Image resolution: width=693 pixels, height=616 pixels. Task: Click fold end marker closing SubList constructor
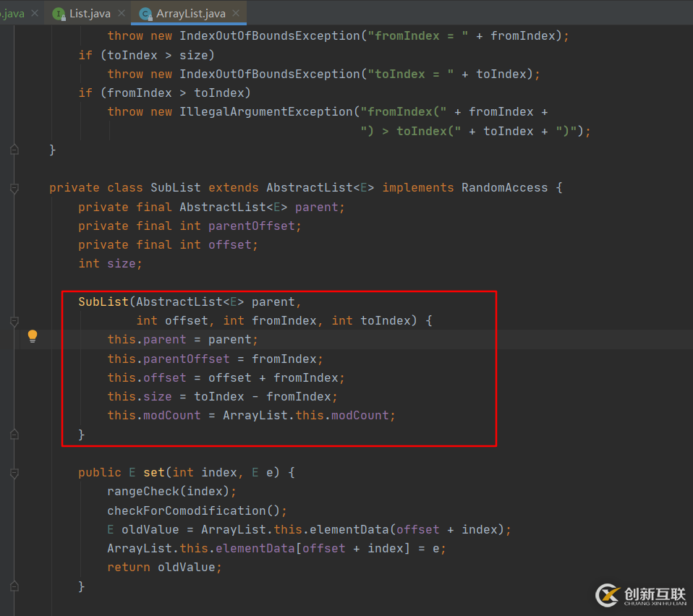click(14, 435)
